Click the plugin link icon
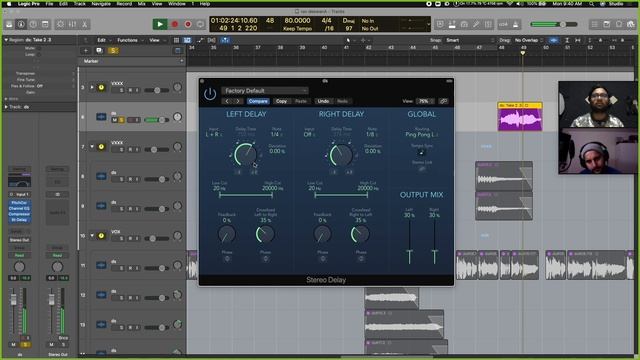640x360 pixels. [444, 101]
